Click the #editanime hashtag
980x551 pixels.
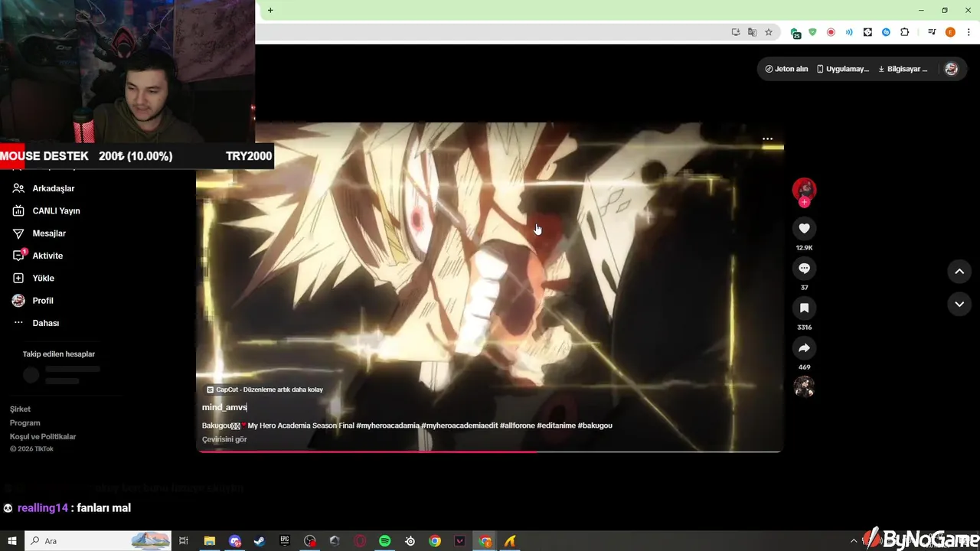tap(556, 425)
